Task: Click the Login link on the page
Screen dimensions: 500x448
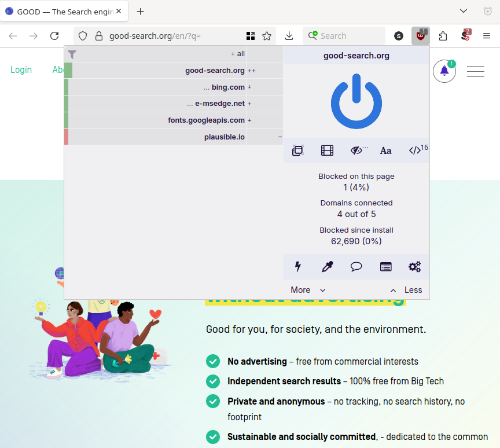Action: pos(21,69)
